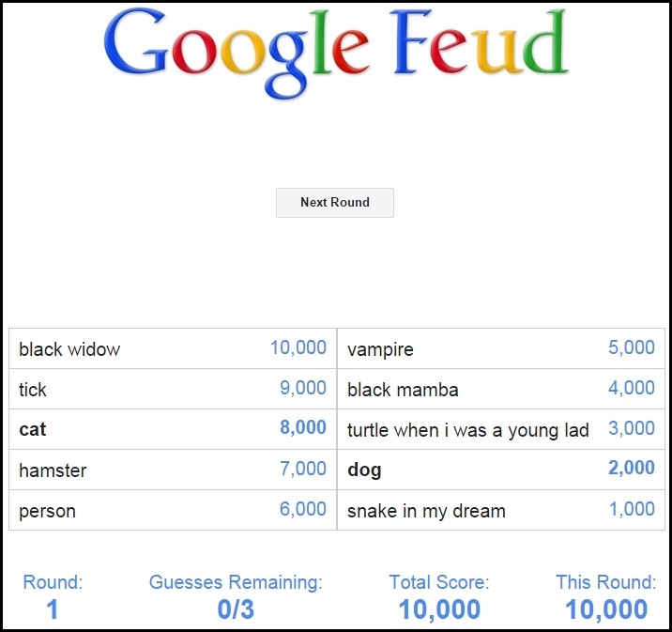Click the 8,000 points next to cat
This screenshot has width=672, height=632.
click(x=303, y=427)
